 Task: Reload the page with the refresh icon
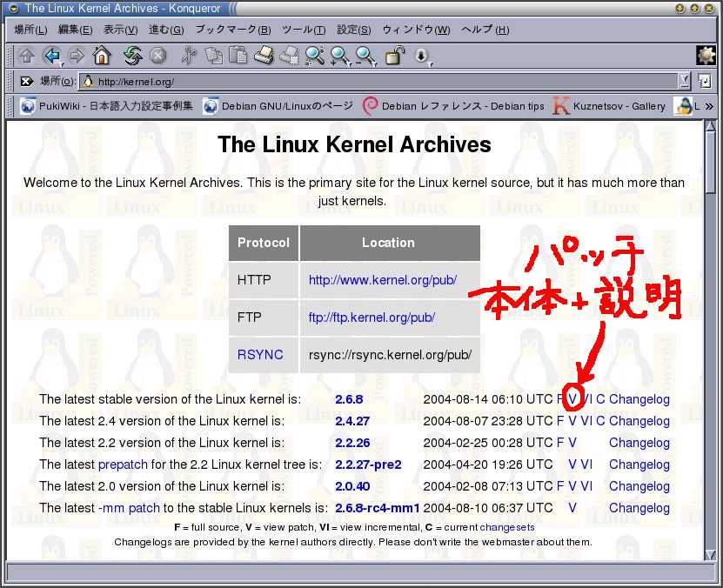point(132,57)
